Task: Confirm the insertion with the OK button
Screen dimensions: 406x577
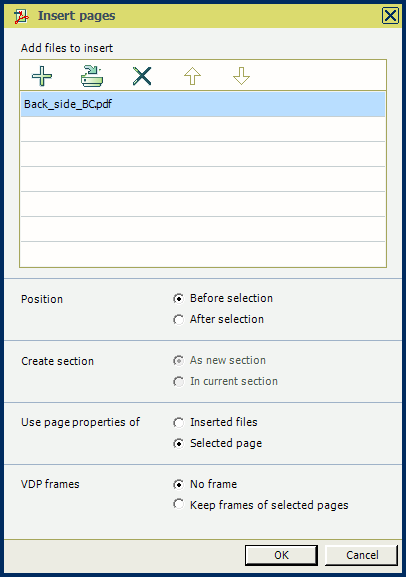Action: click(x=281, y=555)
